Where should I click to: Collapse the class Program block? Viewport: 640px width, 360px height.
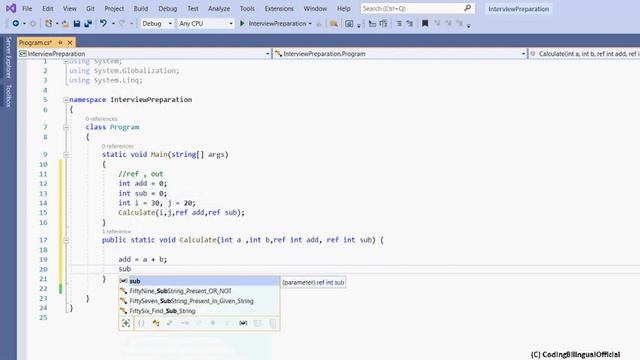(66, 127)
